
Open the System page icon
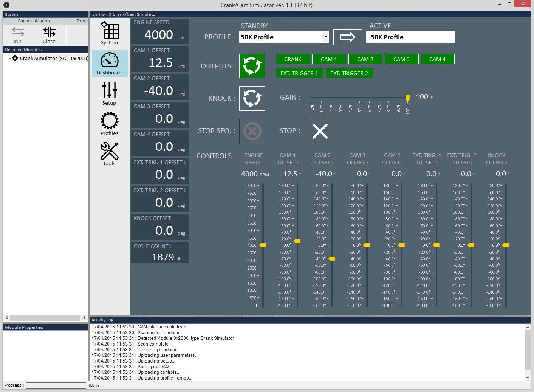point(110,33)
